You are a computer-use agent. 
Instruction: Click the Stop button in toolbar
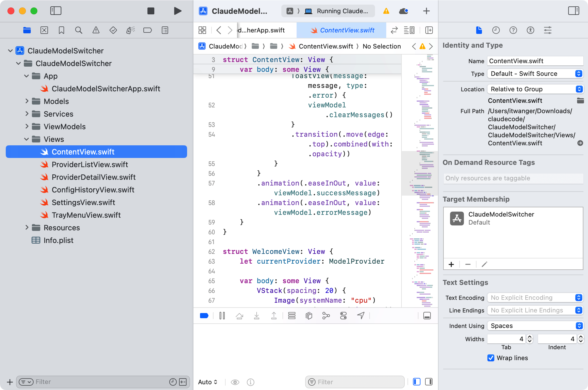coord(151,11)
